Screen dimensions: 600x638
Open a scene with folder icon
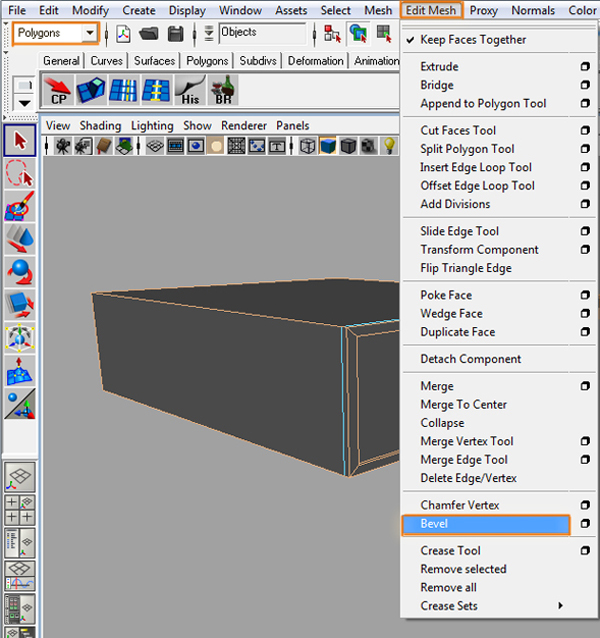click(148, 34)
